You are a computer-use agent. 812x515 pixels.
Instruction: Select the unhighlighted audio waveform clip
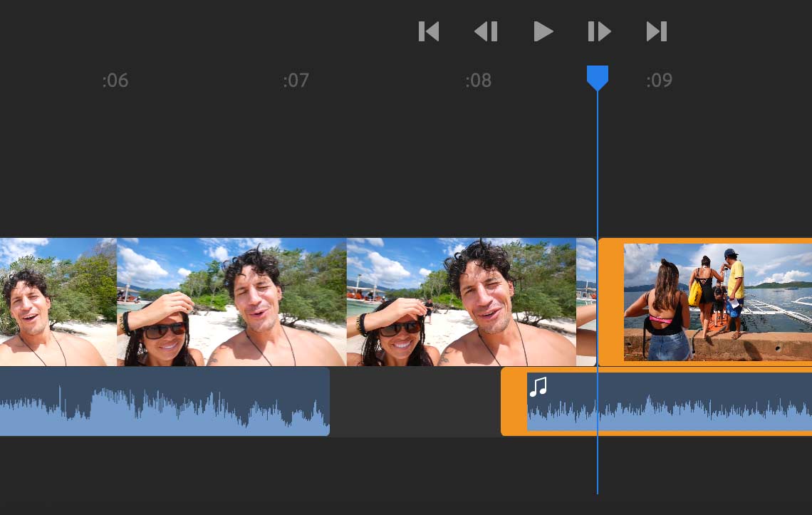[x=165, y=402]
